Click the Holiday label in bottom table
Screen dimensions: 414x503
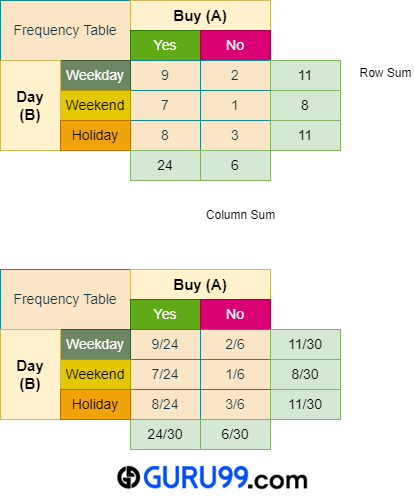pos(95,404)
